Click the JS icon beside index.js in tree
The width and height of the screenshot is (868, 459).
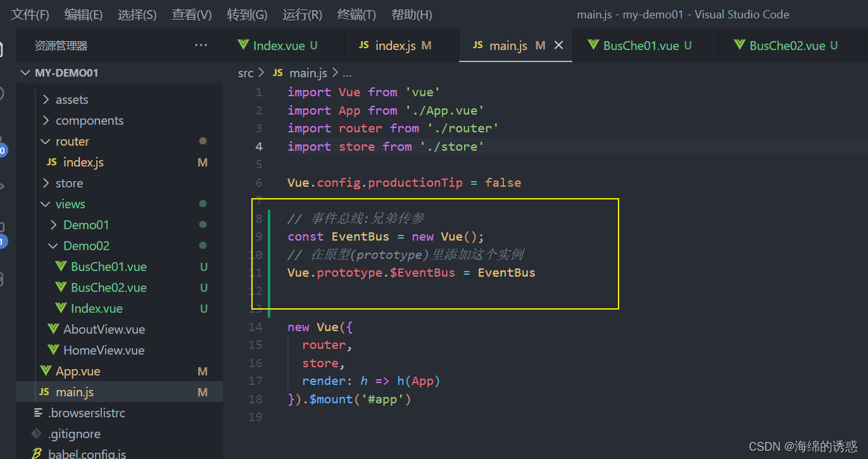(52, 162)
